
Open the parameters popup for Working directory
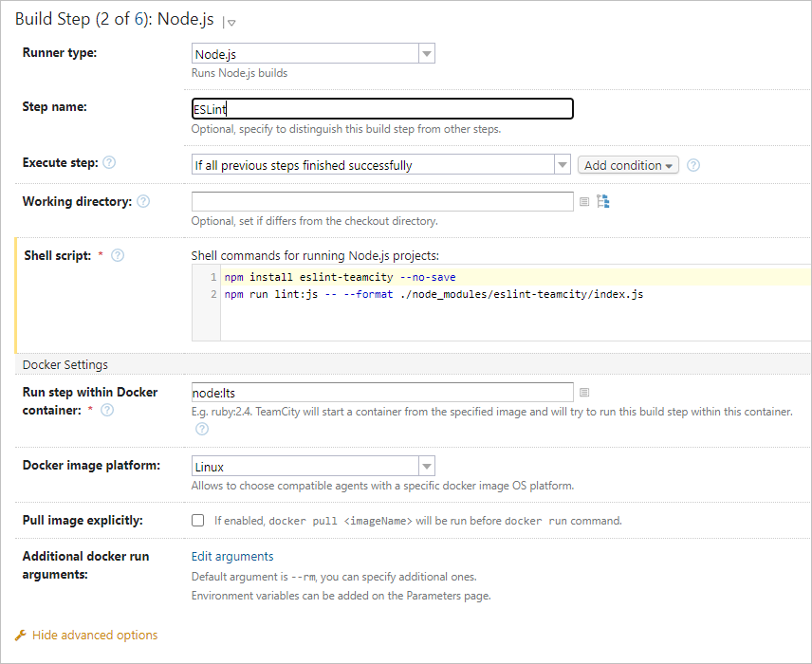pyautogui.click(x=585, y=201)
